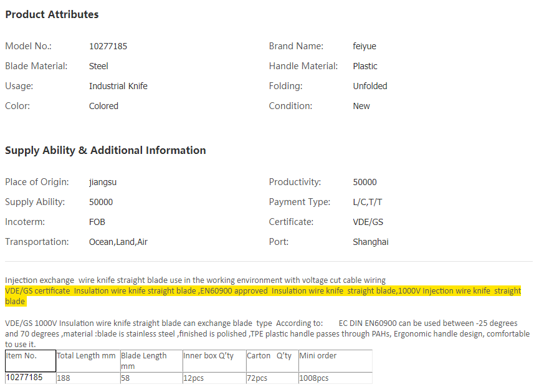
Task: Click the Incoterm value FOB
Action: coord(98,222)
